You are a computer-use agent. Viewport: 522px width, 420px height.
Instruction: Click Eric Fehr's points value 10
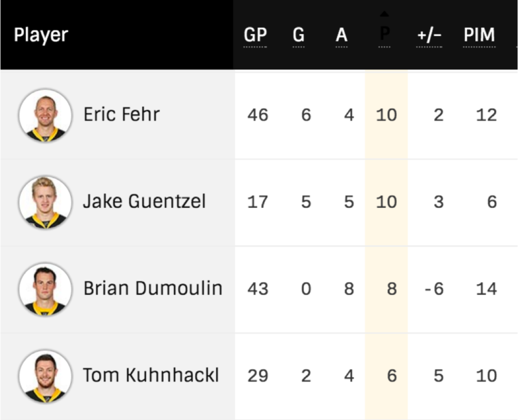tap(386, 115)
